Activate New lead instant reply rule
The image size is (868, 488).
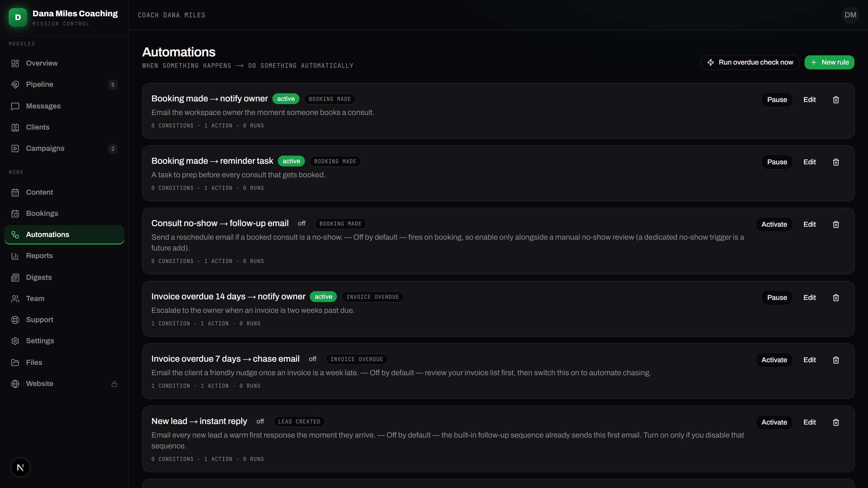[x=774, y=422]
